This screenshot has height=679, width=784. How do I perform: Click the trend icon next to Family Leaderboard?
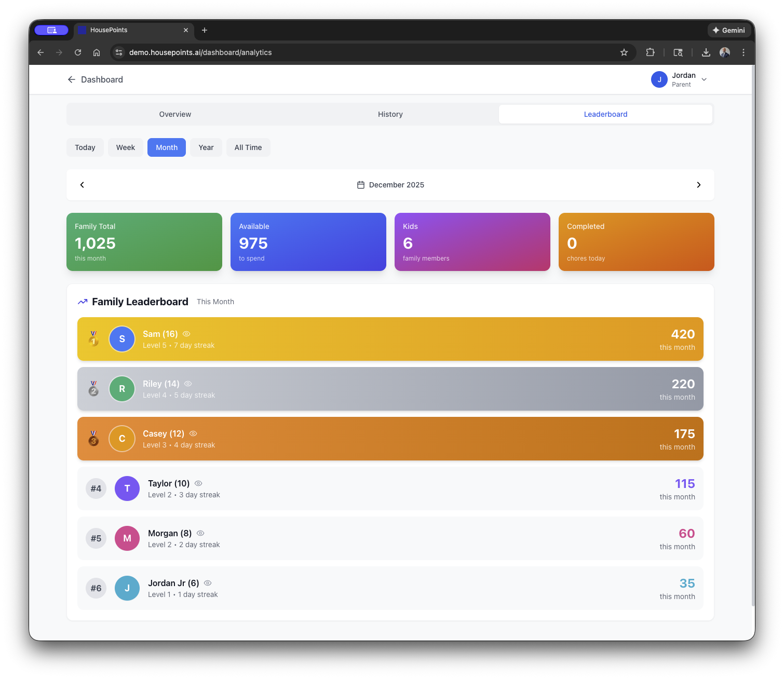83,302
